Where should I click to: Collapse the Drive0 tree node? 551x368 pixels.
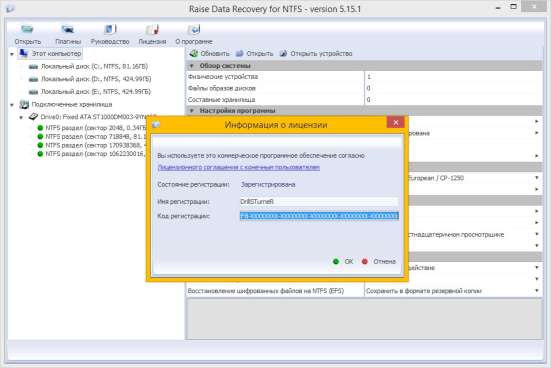click(x=21, y=117)
